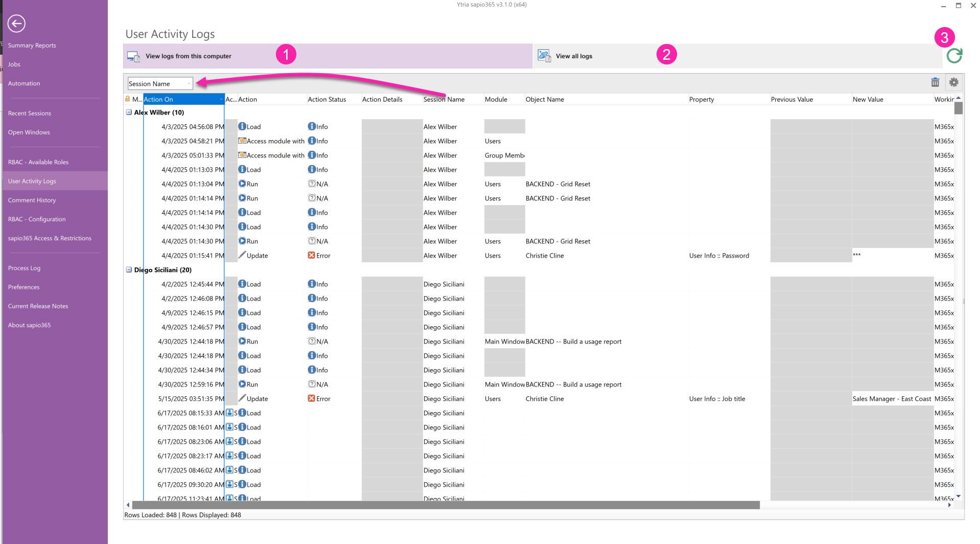This screenshot has height=544, width=980.
Task: Click the Object Name column header
Action: (545, 100)
